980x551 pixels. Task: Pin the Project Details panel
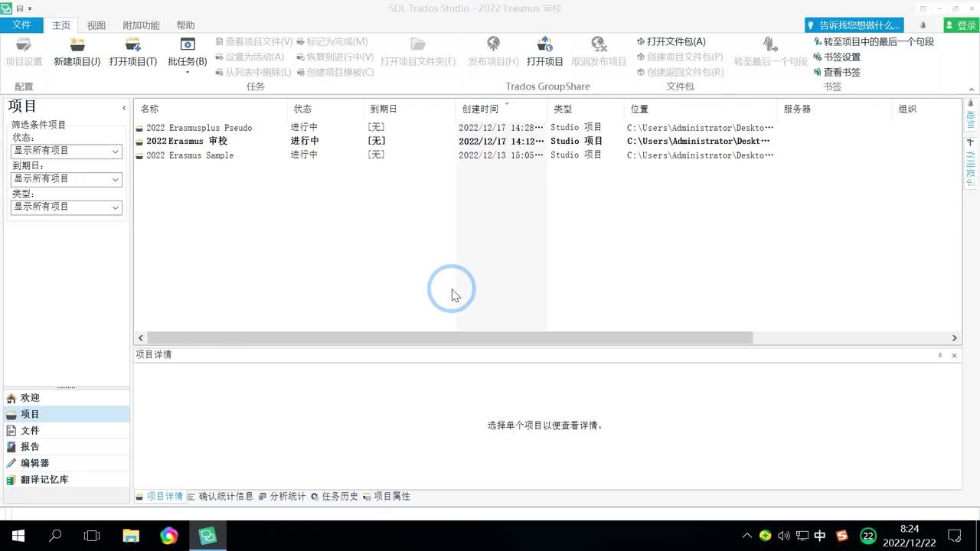pyautogui.click(x=940, y=355)
